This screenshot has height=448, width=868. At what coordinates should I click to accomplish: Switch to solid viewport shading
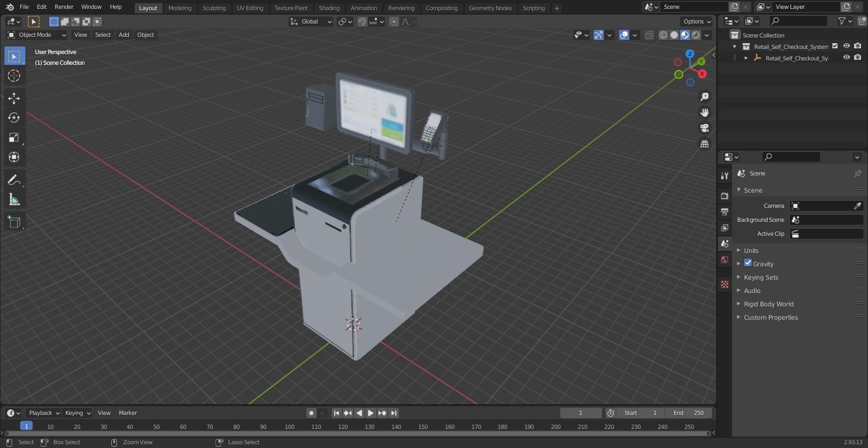point(674,35)
